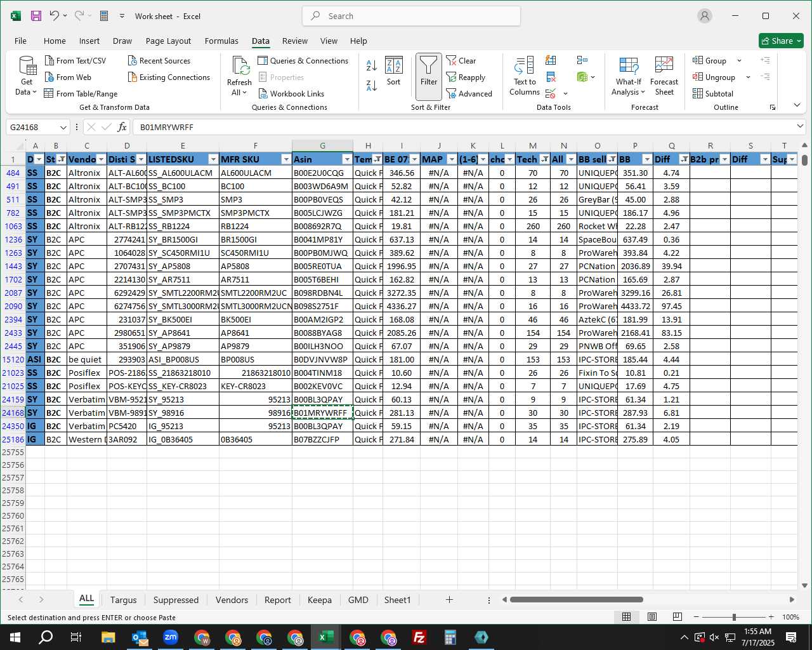Click Queries & Connections

tap(303, 61)
